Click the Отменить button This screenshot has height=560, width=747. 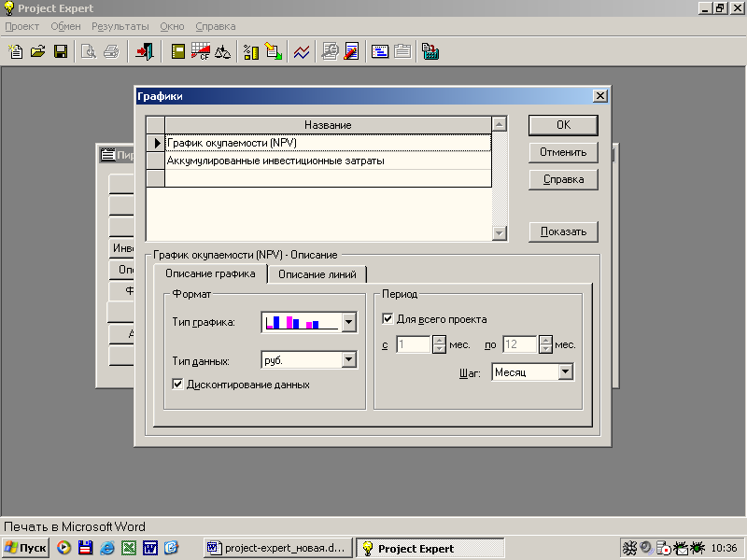click(563, 152)
